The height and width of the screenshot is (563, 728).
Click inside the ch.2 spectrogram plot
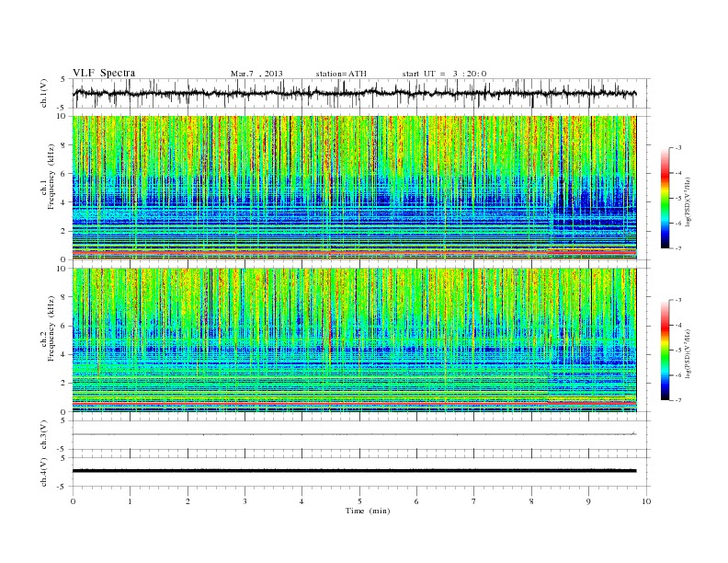tap(354, 340)
